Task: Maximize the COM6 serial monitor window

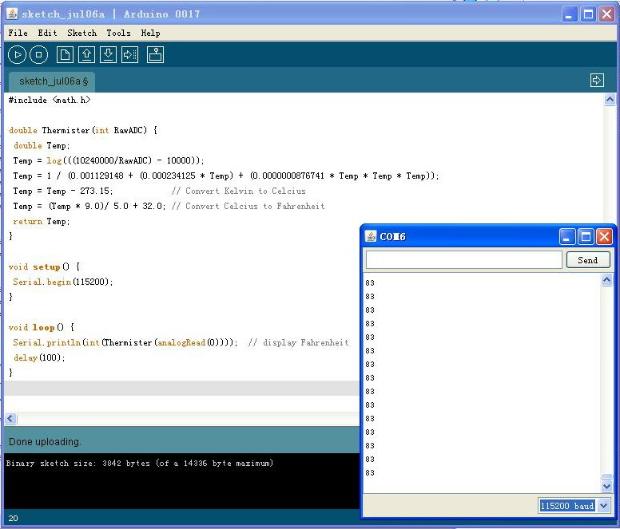Action: coord(586,237)
